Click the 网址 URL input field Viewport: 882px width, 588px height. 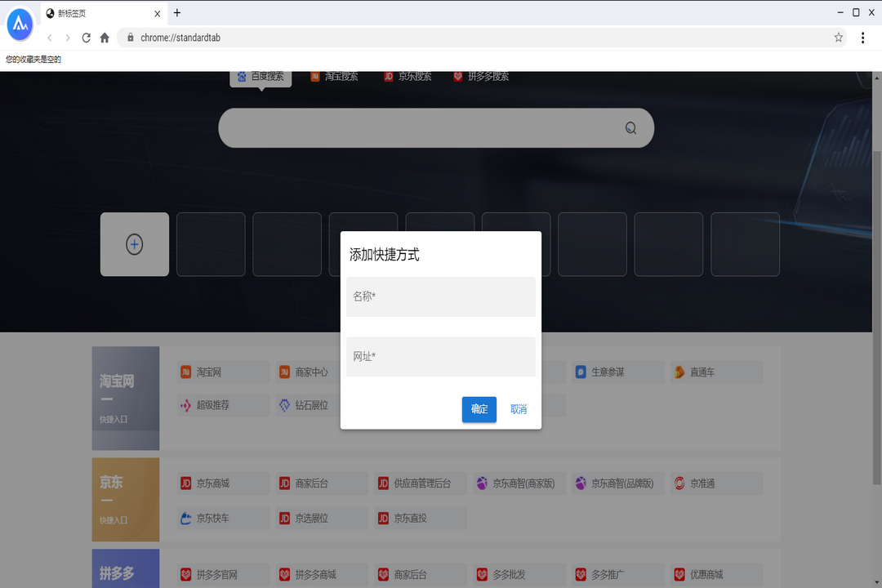click(441, 357)
